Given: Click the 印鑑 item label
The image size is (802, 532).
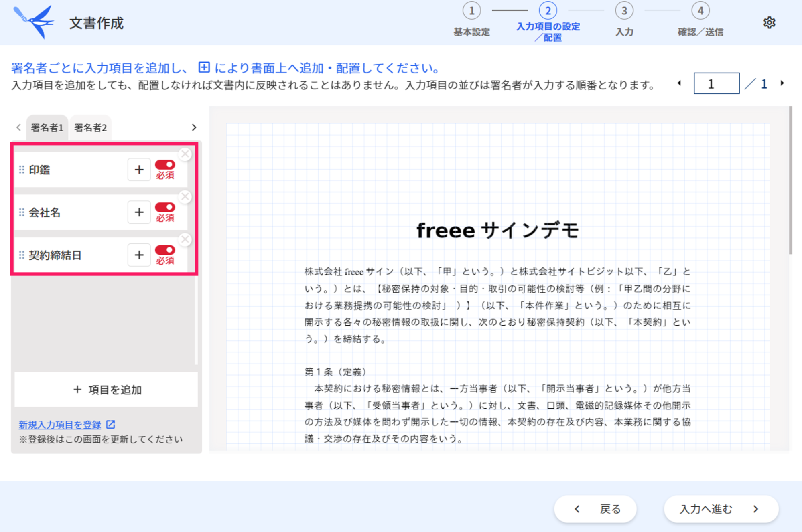Looking at the screenshot, I should click(x=39, y=170).
